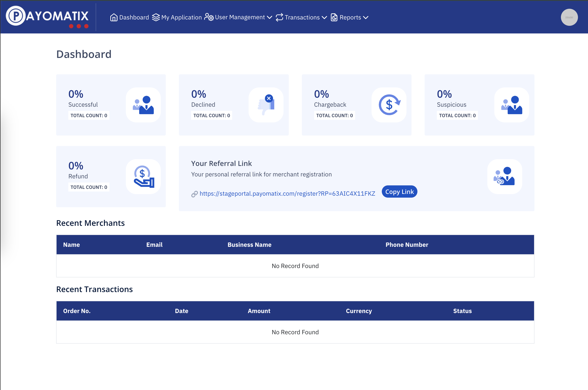Click the Chargeback dollar refresh icon
This screenshot has height=390, width=588.
[389, 105]
